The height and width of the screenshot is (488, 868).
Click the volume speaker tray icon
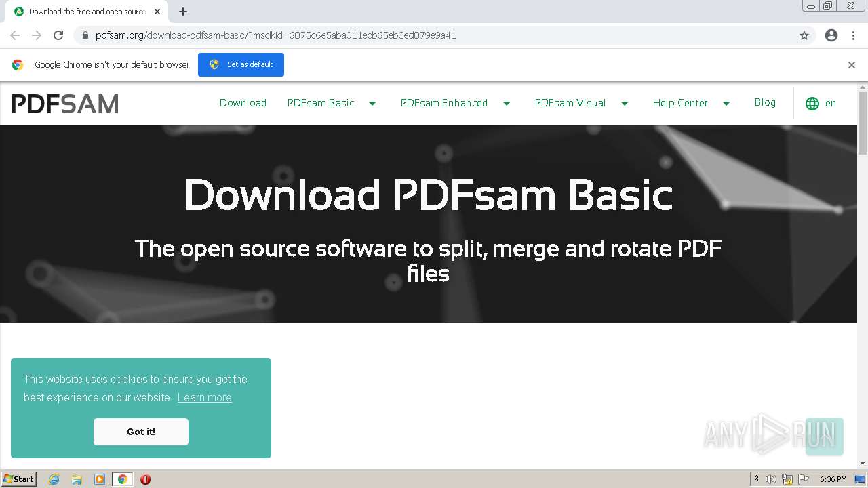(771, 479)
